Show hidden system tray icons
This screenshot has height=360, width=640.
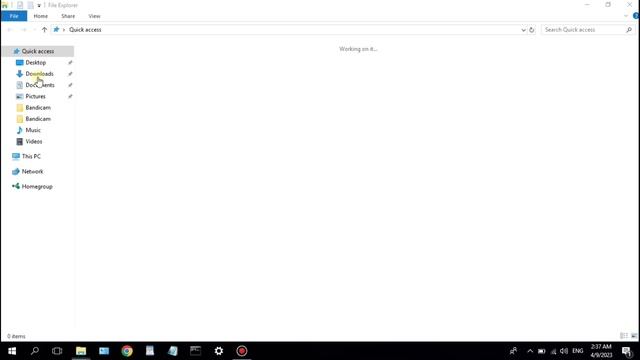tap(530, 351)
